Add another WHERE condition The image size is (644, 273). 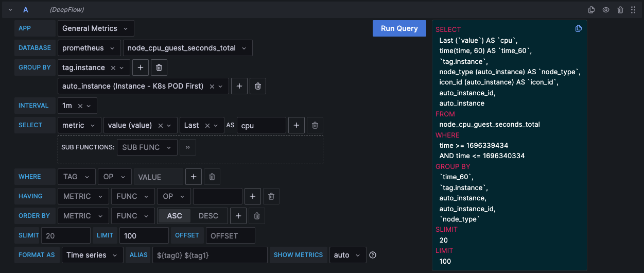[194, 177]
